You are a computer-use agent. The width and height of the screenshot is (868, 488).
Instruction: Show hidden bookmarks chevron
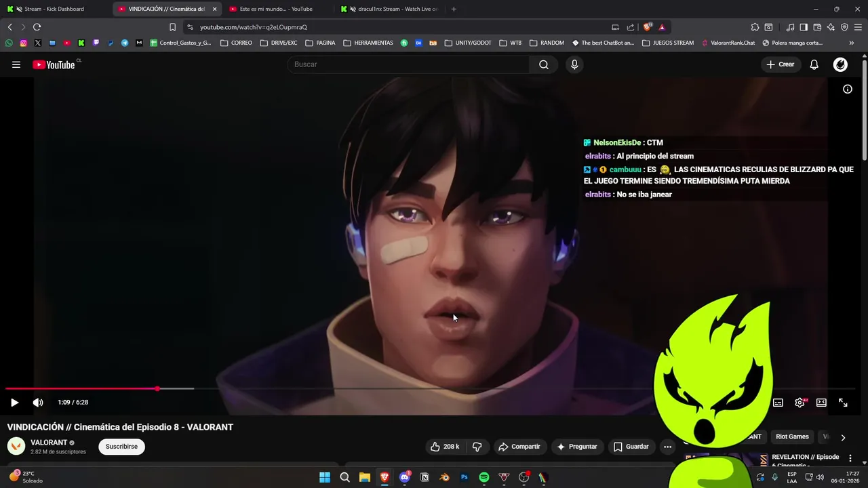point(851,43)
